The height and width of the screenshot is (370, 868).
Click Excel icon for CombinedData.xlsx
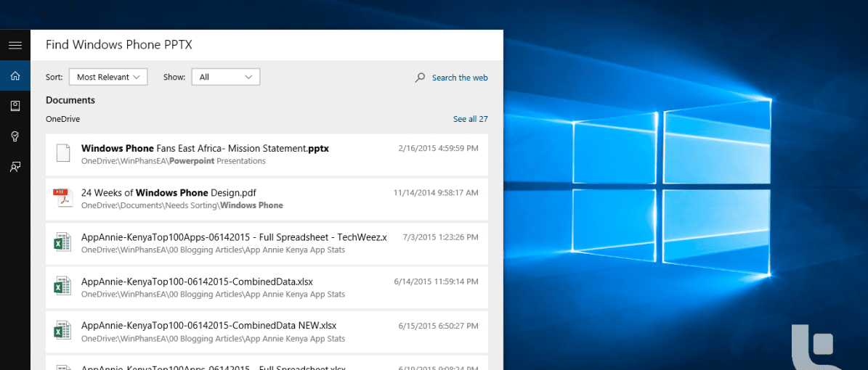point(62,287)
